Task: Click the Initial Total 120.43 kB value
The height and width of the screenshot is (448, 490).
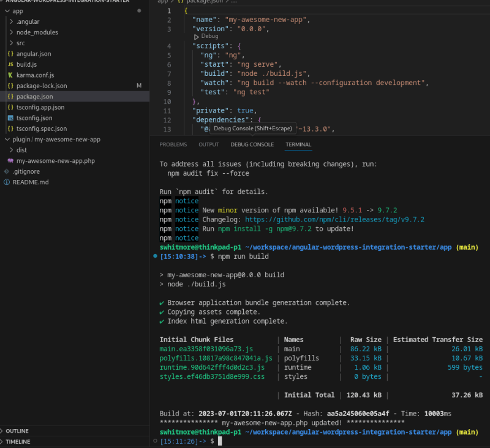Action: coord(364,395)
